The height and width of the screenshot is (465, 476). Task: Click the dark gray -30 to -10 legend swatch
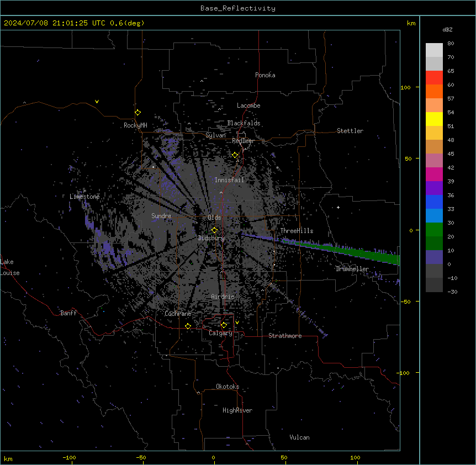point(434,285)
